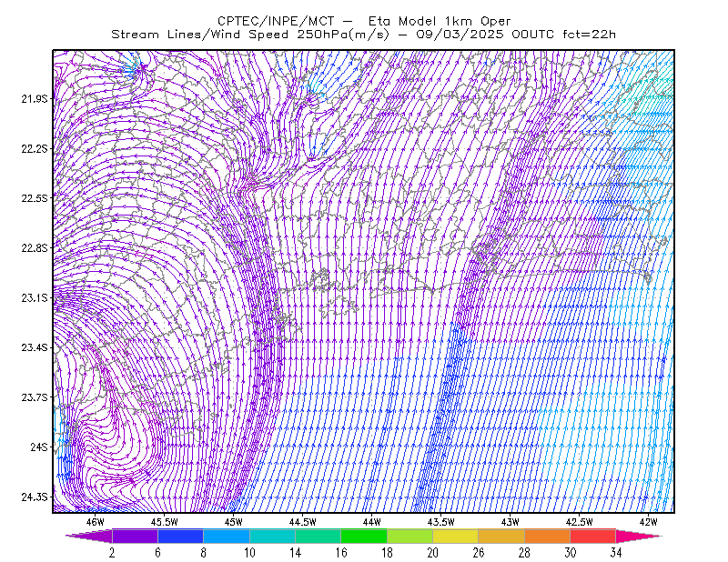Viewport: 728px width, 562px height.
Task: Click the legend value 18
Action: (x=388, y=553)
